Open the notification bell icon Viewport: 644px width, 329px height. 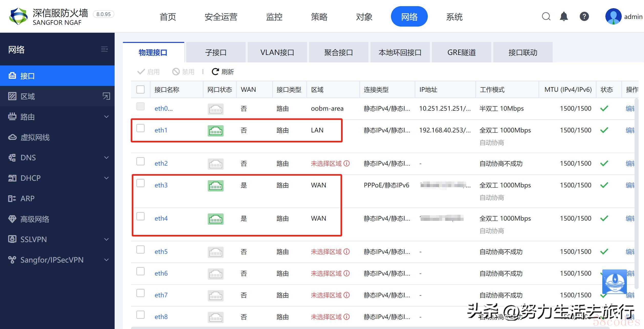pos(564,17)
